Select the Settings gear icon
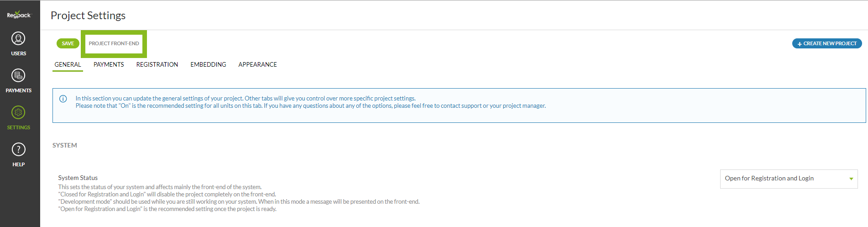 18,113
